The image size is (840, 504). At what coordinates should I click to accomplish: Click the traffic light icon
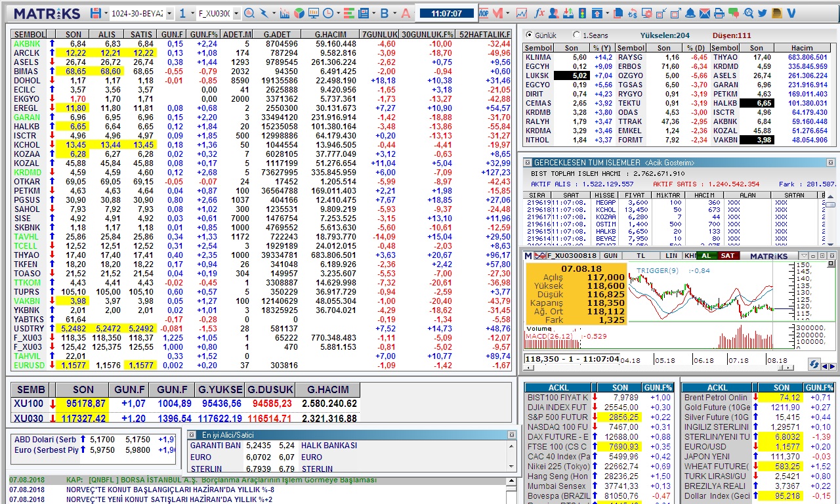[x=582, y=13]
